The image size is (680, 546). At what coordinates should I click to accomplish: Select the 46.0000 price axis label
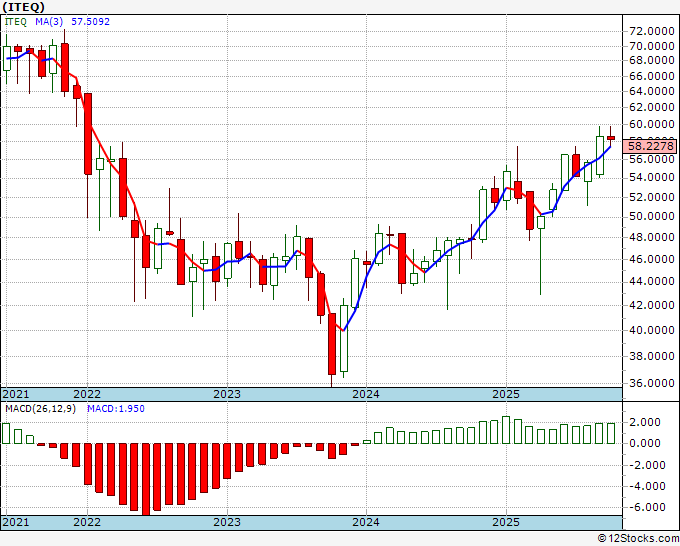pyautogui.click(x=652, y=259)
